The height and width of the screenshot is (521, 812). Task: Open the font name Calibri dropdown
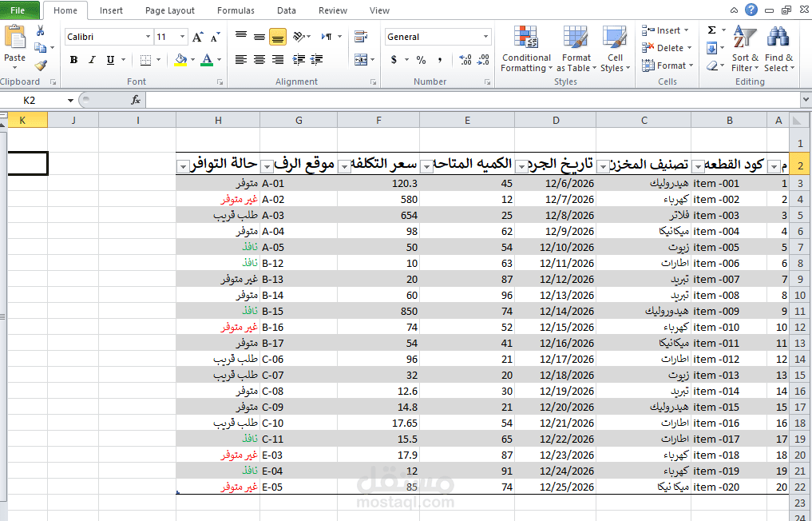point(148,37)
